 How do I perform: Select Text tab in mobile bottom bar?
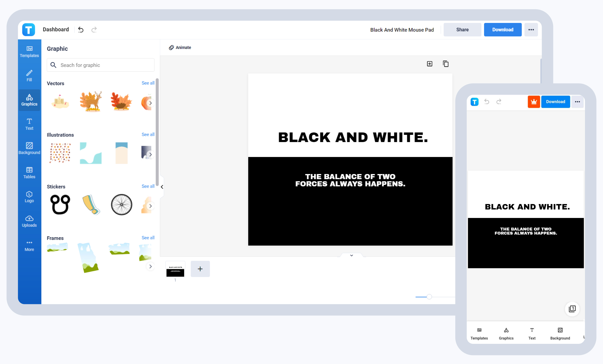coord(532,333)
